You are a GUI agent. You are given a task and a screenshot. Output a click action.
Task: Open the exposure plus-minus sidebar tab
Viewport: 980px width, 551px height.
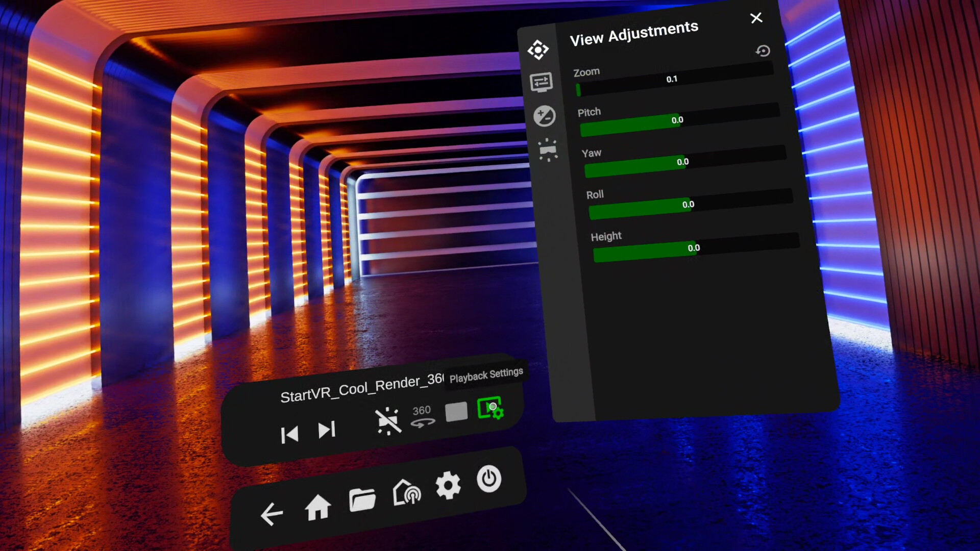click(x=544, y=116)
